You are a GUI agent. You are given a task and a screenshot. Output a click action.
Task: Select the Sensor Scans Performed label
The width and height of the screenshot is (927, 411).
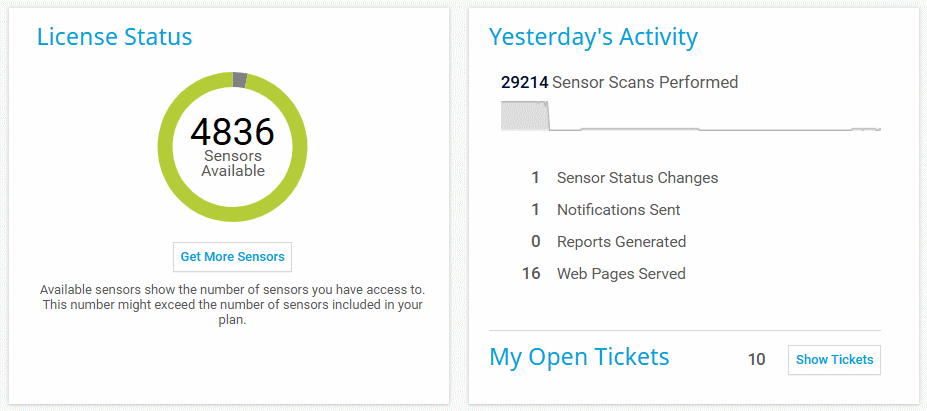[645, 83]
